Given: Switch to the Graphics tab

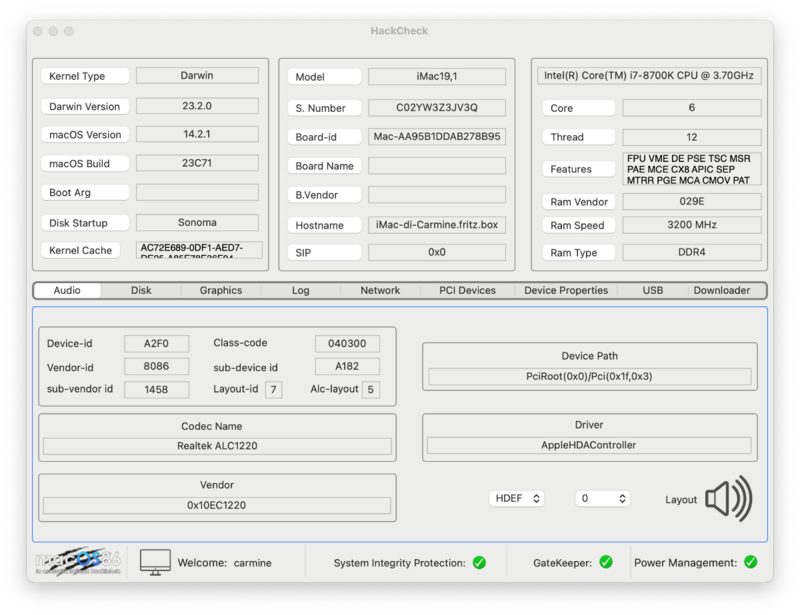Looking at the screenshot, I should [x=221, y=290].
